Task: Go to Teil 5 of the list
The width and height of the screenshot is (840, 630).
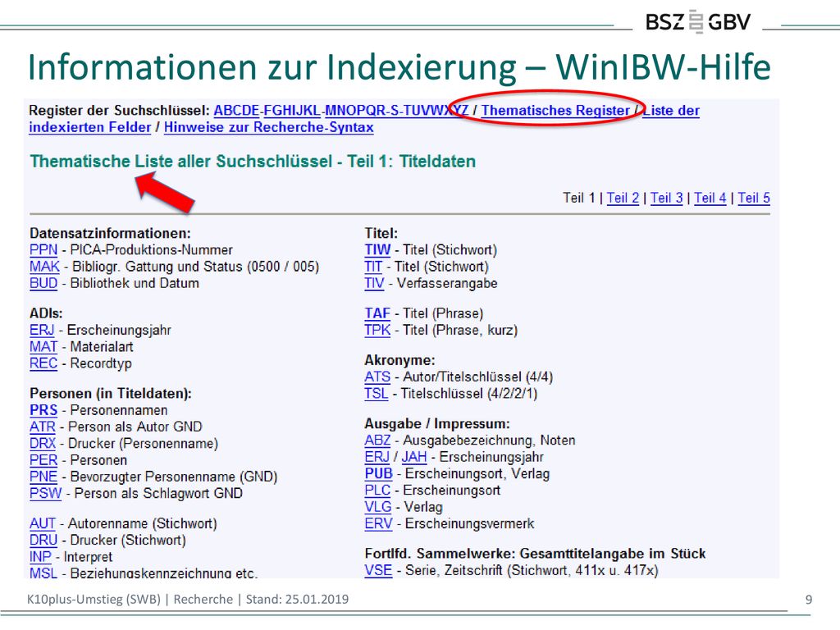Action: (754, 198)
